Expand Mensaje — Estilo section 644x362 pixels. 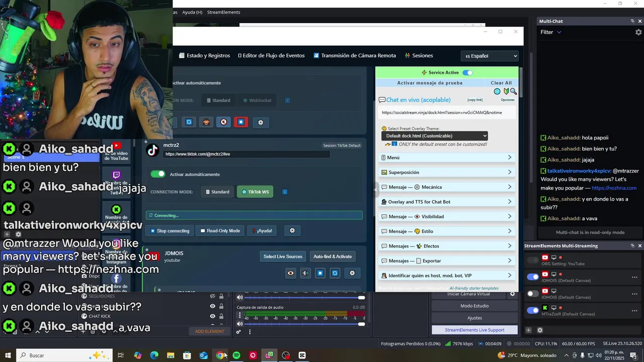tap(447, 231)
